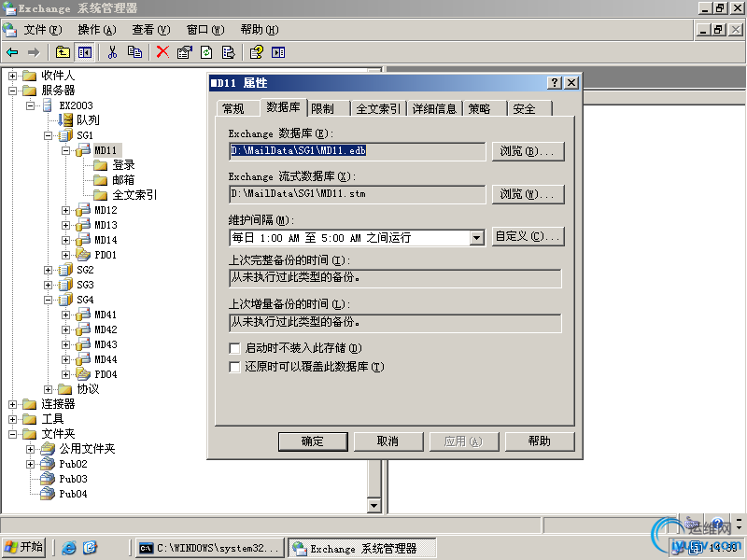This screenshot has width=747, height=560.
Task: Open the 文件(F) menu
Action: pyautogui.click(x=43, y=30)
